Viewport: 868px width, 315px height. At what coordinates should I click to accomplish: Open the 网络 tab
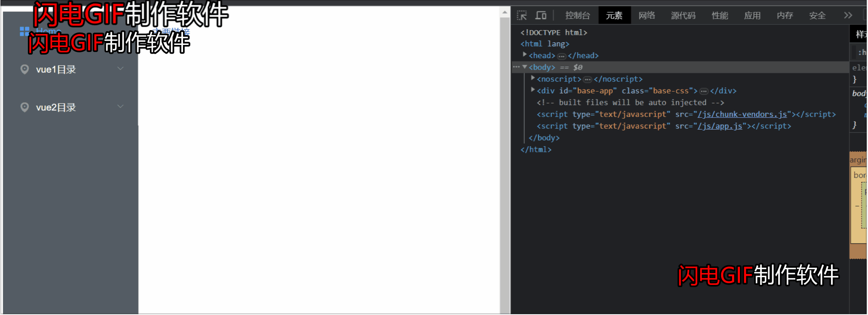coord(647,16)
